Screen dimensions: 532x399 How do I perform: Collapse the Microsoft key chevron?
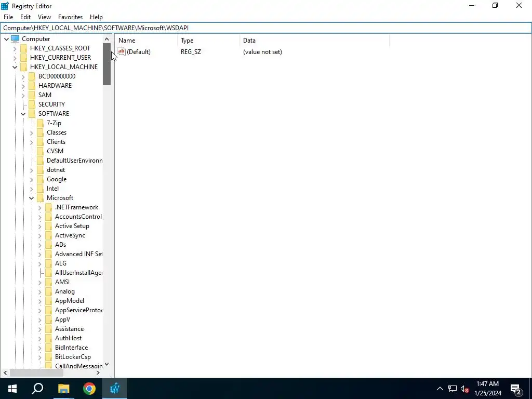32,198
